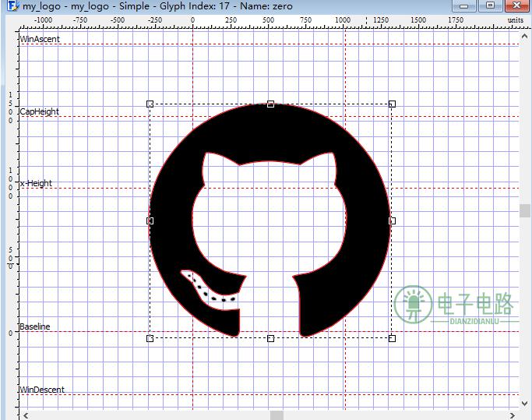Click the -1000 mark on the horizontal ruler
This screenshot has height=420, width=532.
pyautogui.click(x=43, y=20)
